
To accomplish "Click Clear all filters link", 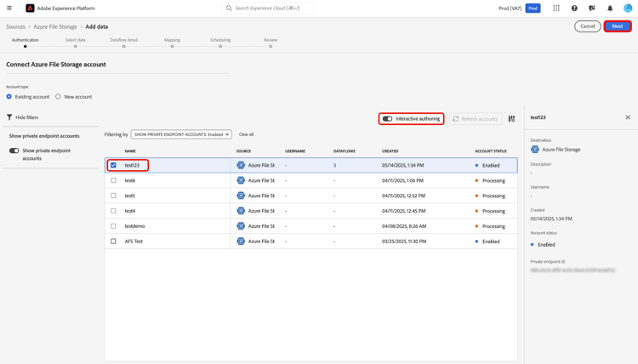I will click(246, 134).
